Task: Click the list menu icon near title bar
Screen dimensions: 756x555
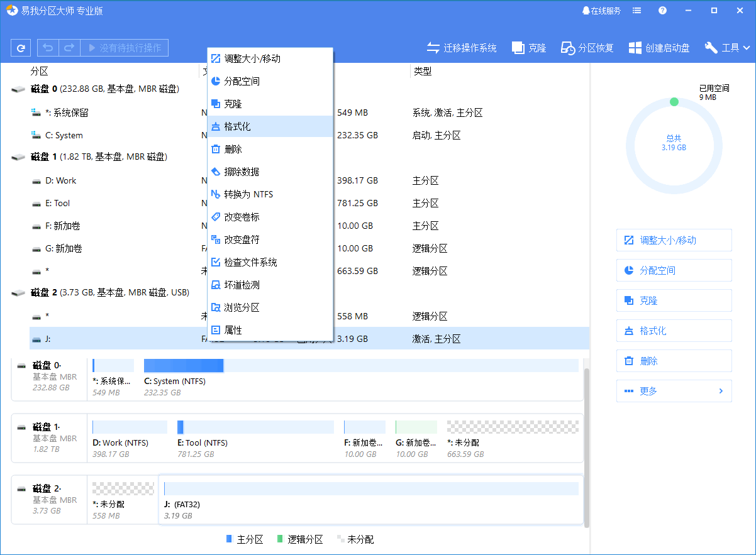Action: click(x=636, y=10)
